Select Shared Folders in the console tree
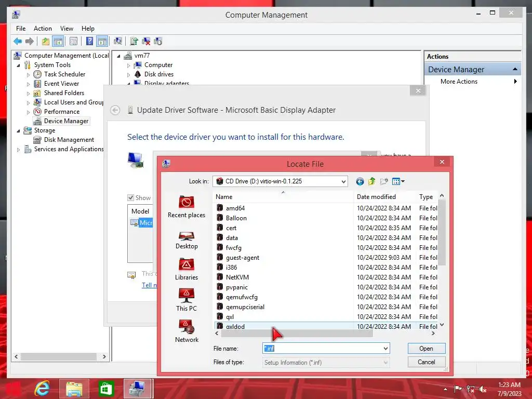The width and height of the screenshot is (532, 399). [64, 93]
